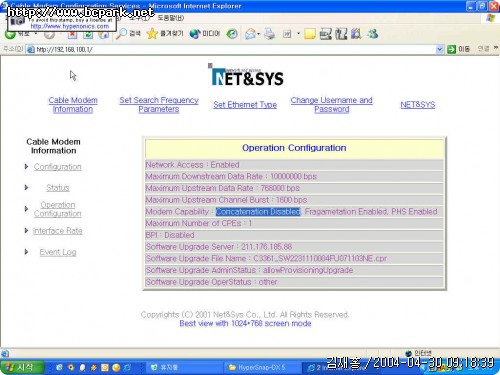Open the Set Ethernet Type link
Viewport: 500px width, 375px height.
click(x=245, y=105)
